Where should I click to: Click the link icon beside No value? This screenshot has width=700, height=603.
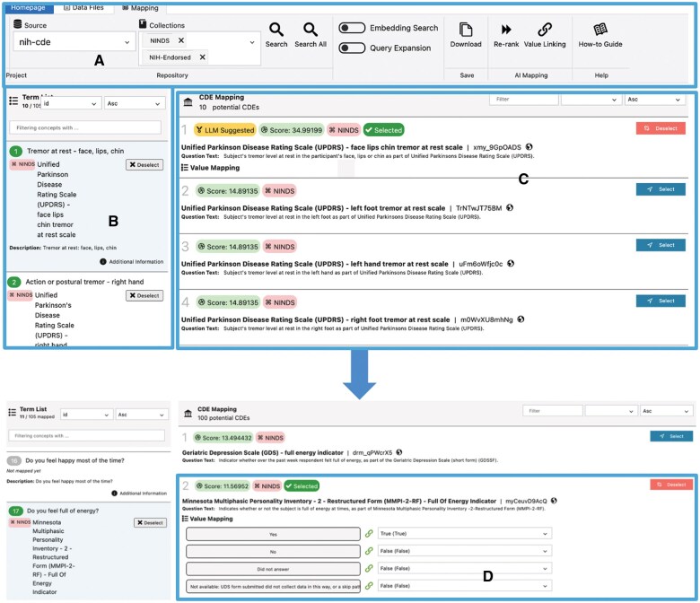[x=369, y=551]
